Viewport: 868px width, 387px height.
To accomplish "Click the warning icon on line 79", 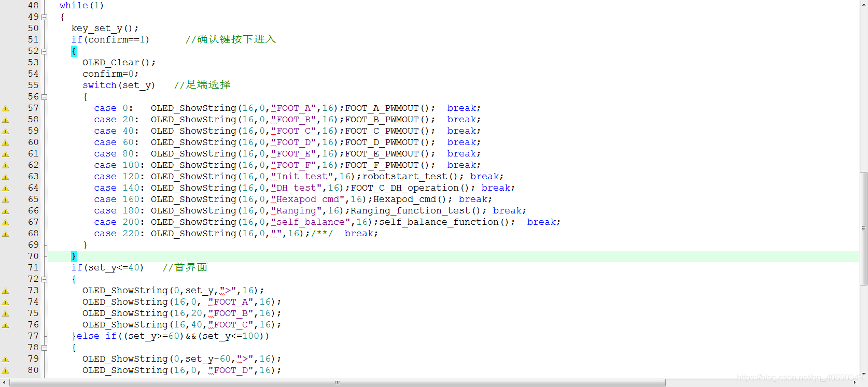I will click(x=5, y=359).
